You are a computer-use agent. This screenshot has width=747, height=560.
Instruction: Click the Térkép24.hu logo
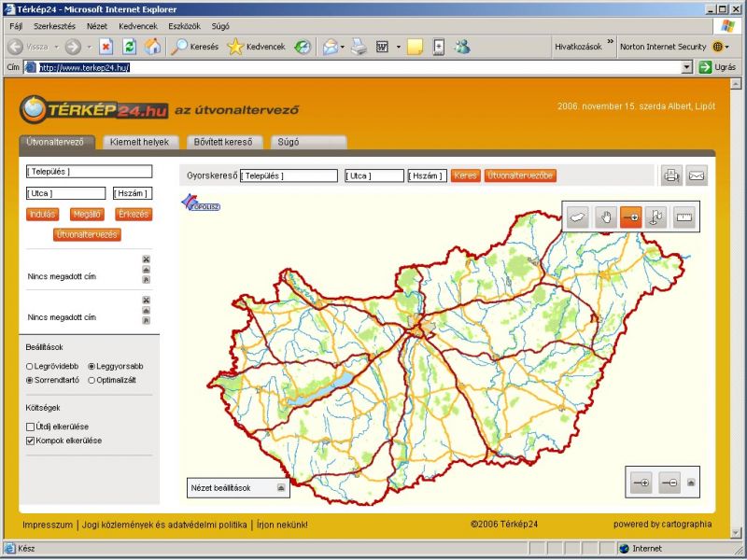pos(94,109)
